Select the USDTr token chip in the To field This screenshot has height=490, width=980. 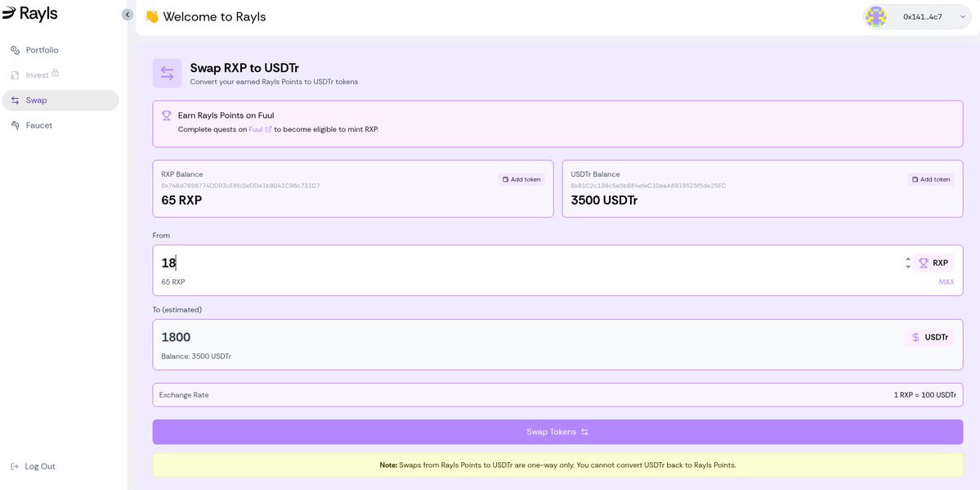(929, 336)
